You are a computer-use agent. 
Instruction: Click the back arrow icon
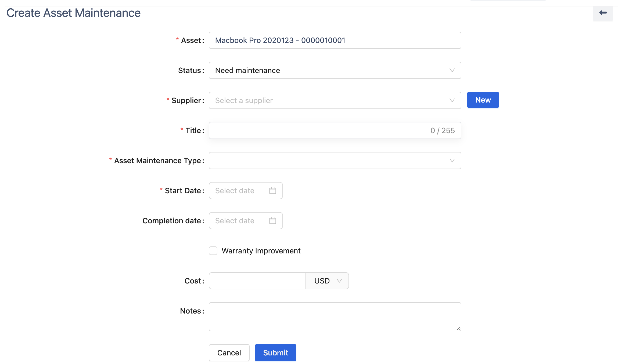tap(603, 13)
